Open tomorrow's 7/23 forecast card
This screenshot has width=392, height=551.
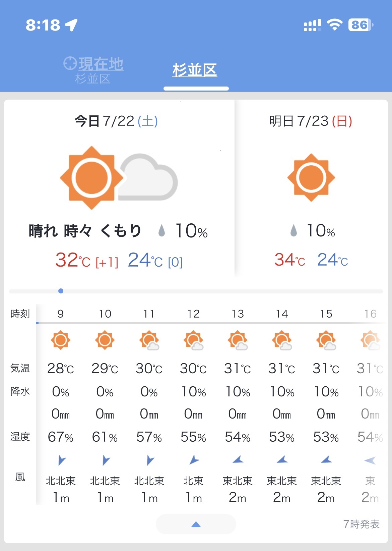click(311, 188)
